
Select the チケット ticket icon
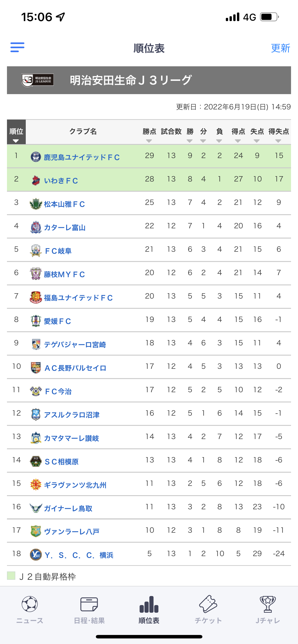click(208, 604)
